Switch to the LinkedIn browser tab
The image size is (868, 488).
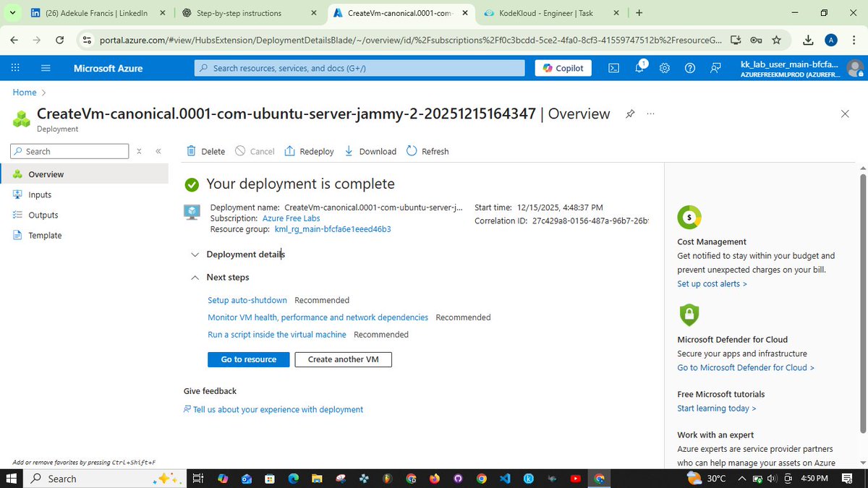[x=98, y=13]
